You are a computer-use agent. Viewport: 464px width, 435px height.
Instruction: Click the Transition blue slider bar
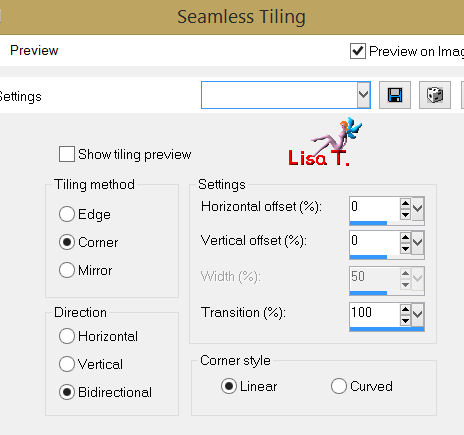pos(387,329)
